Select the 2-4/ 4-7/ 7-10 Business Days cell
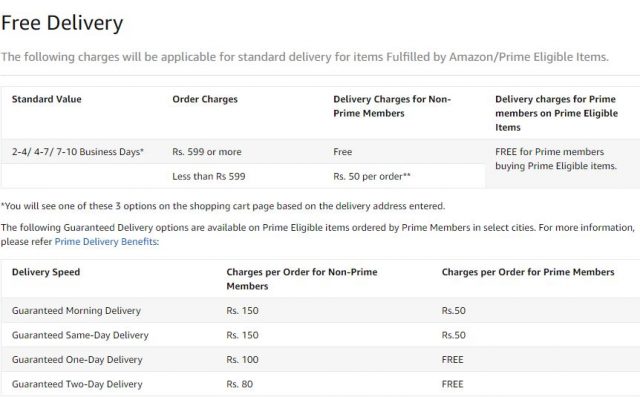This screenshot has width=640, height=397. 78,152
